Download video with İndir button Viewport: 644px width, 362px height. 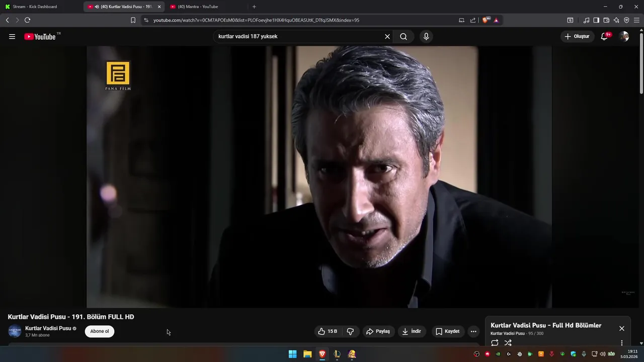click(x=412, y=331)
